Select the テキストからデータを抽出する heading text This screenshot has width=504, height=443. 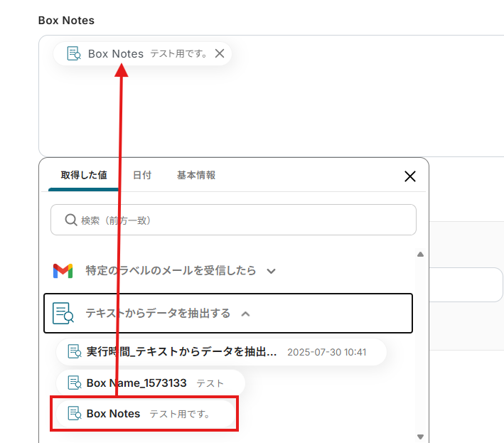click(158, 313)
